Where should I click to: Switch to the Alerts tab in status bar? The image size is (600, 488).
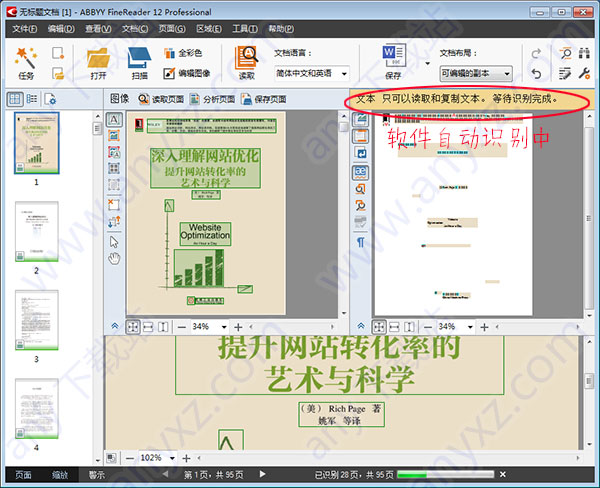click(x=96, y=475)
